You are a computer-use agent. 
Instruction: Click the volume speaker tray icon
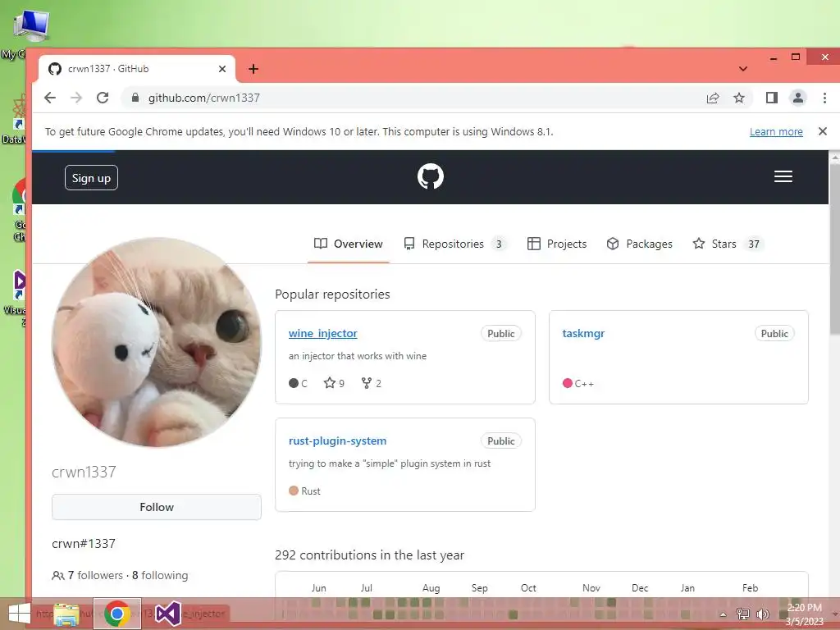pyautogui.click(x=763, y=614)
